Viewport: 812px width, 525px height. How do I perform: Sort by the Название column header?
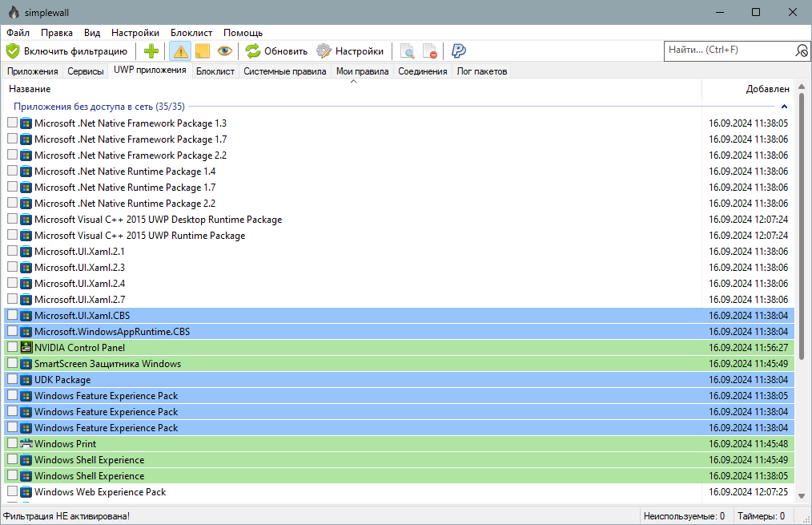point(352,89)
